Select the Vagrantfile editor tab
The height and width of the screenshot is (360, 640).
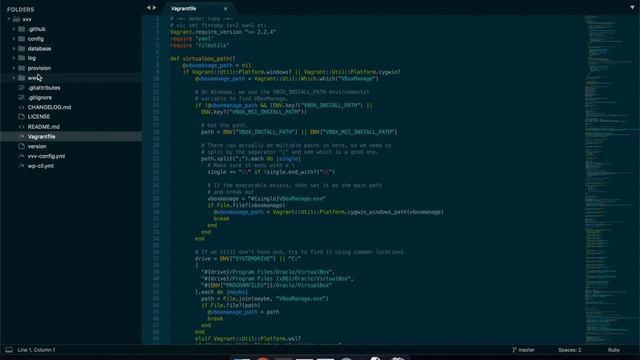click(200, 9)
